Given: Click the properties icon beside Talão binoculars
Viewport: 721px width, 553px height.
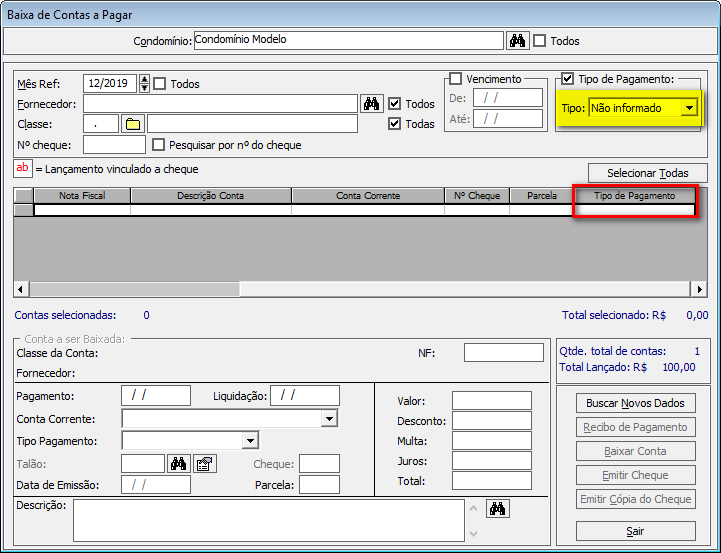Looking at the screenshot, I should [x=205, y=463].
